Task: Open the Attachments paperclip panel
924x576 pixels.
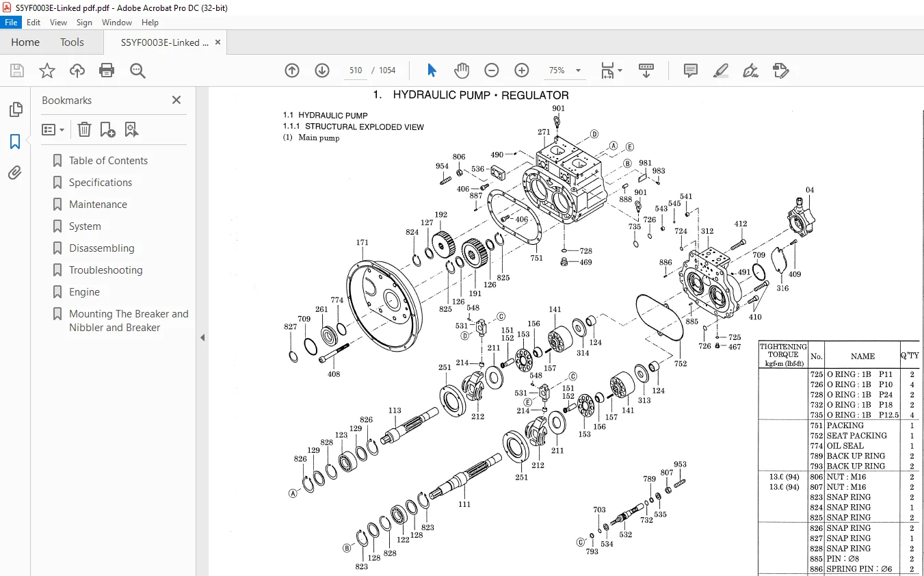Action: click(x=15, y=173)
